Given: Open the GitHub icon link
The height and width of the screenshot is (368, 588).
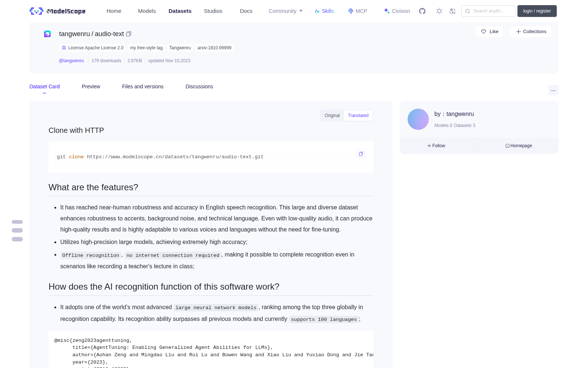Looking at the screenshot, I should (422, 11).
